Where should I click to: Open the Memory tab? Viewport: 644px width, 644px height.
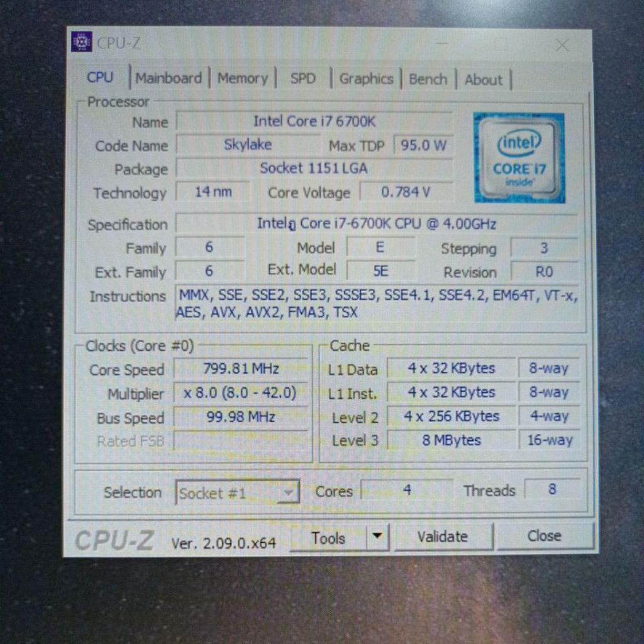click(x=242, y=78)
